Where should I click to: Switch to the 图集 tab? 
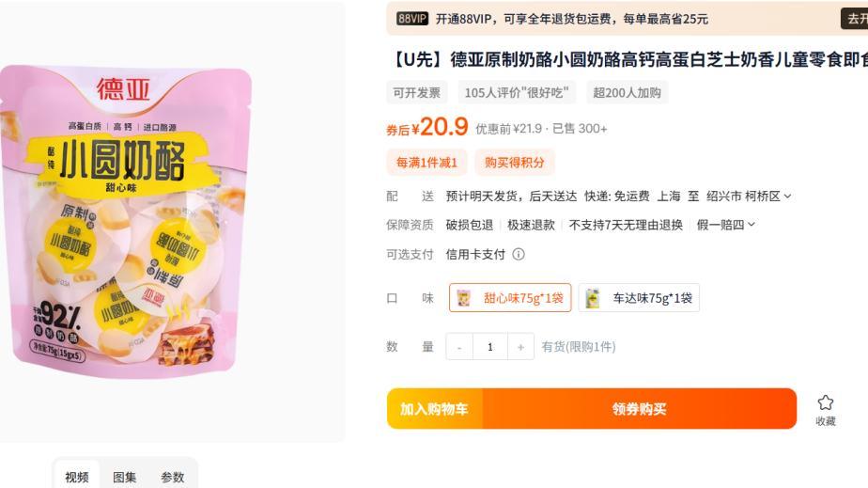tap(125, 477)
